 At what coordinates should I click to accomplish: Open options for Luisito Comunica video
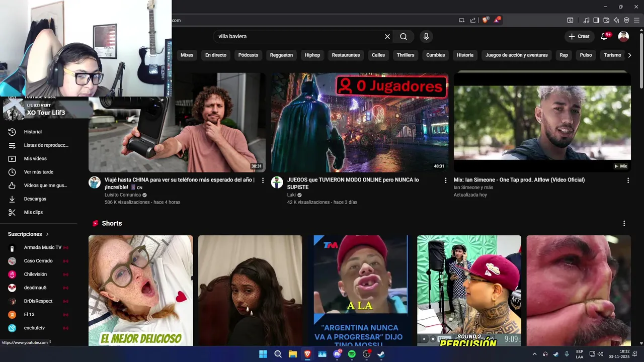(x=263, y=180)
